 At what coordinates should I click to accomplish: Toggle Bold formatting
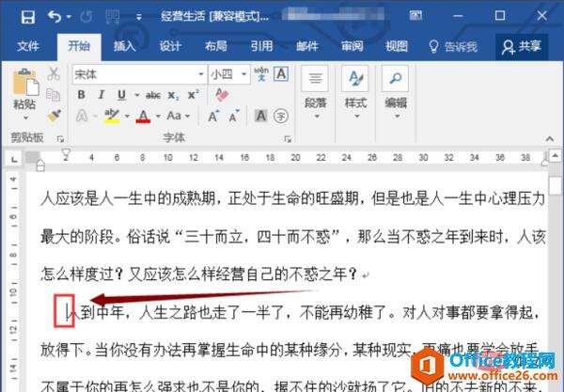pos(81,95)
